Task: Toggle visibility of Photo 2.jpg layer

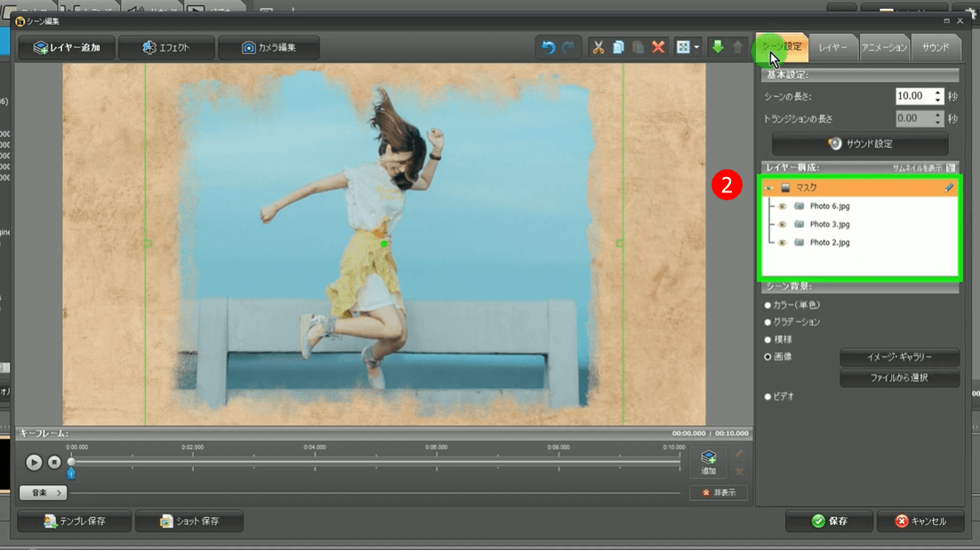Action: 783,242
